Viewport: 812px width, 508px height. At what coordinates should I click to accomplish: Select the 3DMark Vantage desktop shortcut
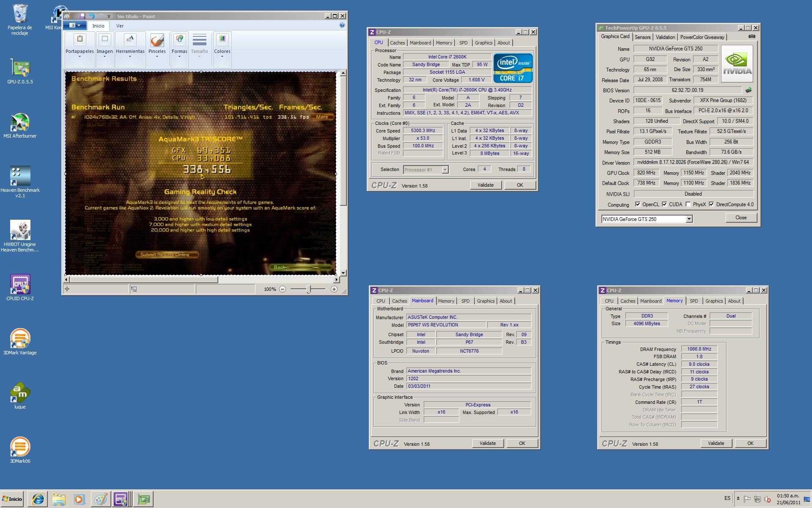pyautogui.click(x=20, y=342)
